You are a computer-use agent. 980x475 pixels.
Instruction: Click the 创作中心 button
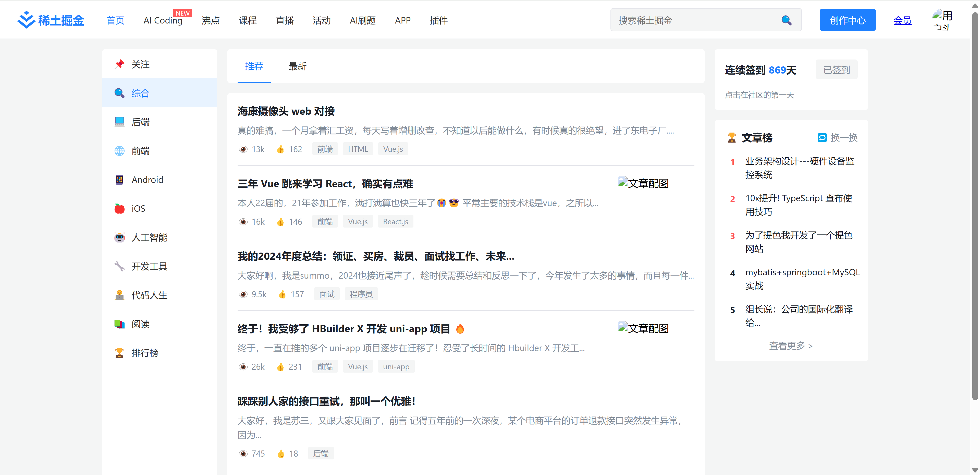(847, 20)
